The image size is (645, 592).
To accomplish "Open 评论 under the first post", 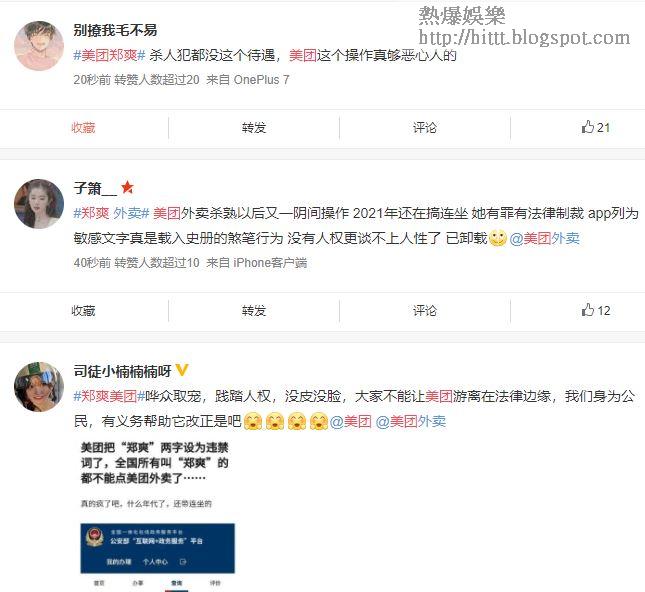I will (425, 128).
